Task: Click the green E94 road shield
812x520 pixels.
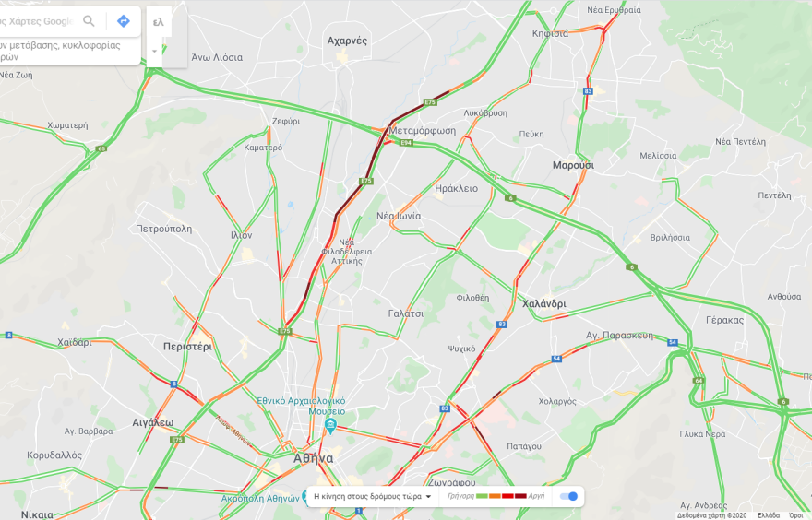Action: tap(406, 143)
